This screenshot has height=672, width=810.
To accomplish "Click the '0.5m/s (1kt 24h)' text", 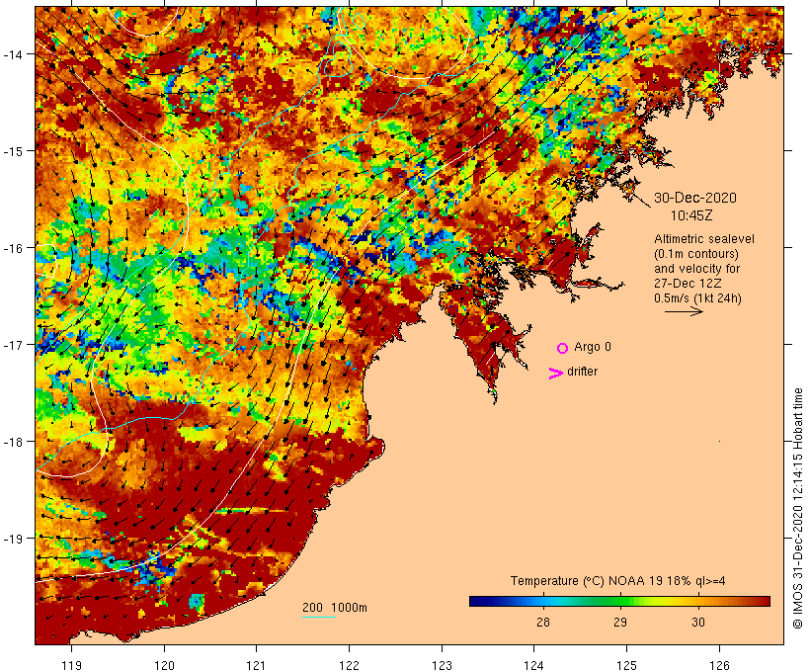I will click(697, 298).
